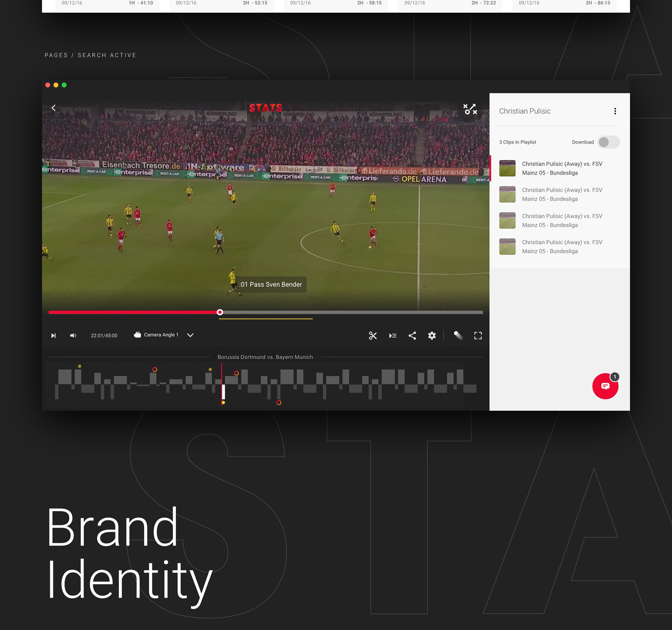672x630 pixels.
Task: Select the highlighted first playlist clip title
Action: 562,168
